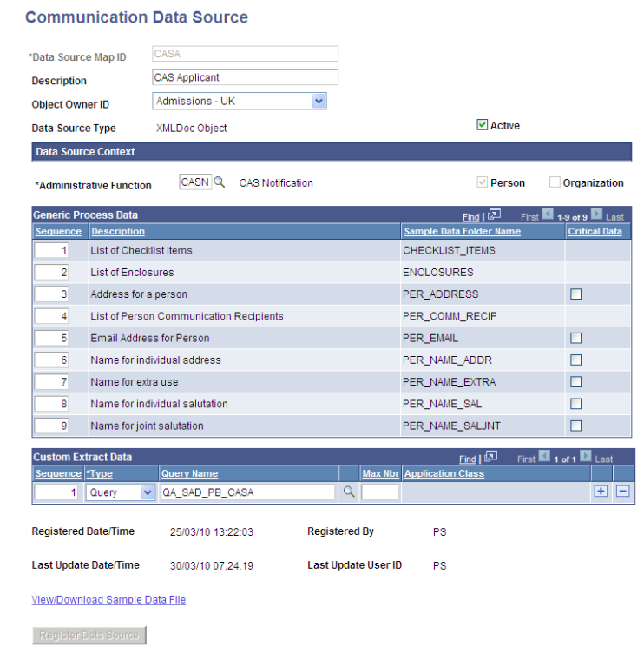The height and width of the screenshot is (647, 644).
Task: Open View/Download Sample Data File link
Action: (x=108, y=599)
